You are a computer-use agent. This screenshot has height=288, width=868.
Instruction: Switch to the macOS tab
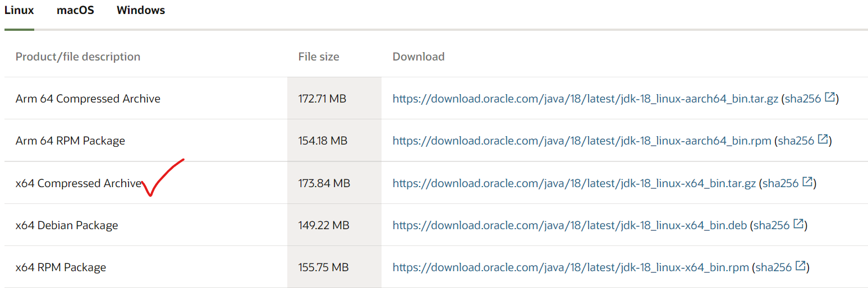pos(75,11)
